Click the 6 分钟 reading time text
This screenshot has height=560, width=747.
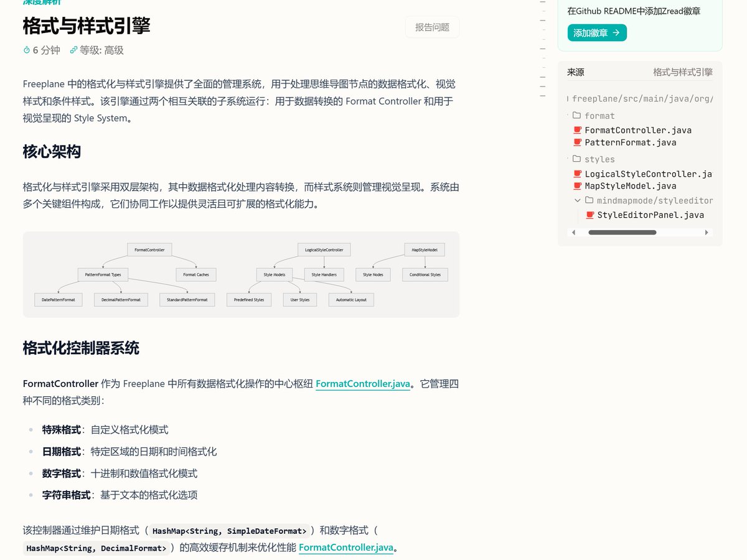47,50
